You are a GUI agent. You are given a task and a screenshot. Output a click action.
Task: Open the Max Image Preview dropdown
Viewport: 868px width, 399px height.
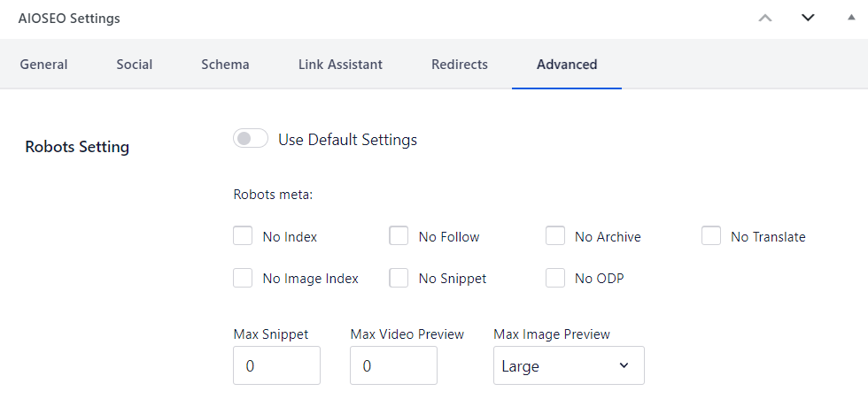tap(569, 365)
